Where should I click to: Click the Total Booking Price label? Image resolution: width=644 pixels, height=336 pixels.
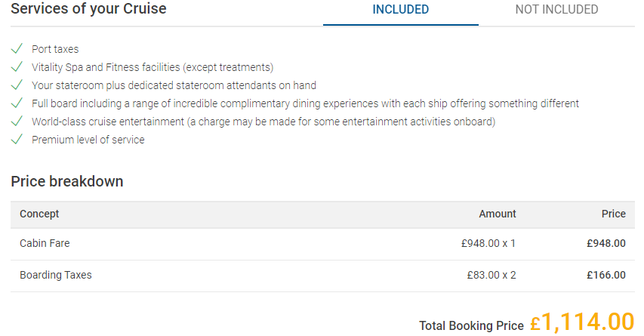(471, 325)
